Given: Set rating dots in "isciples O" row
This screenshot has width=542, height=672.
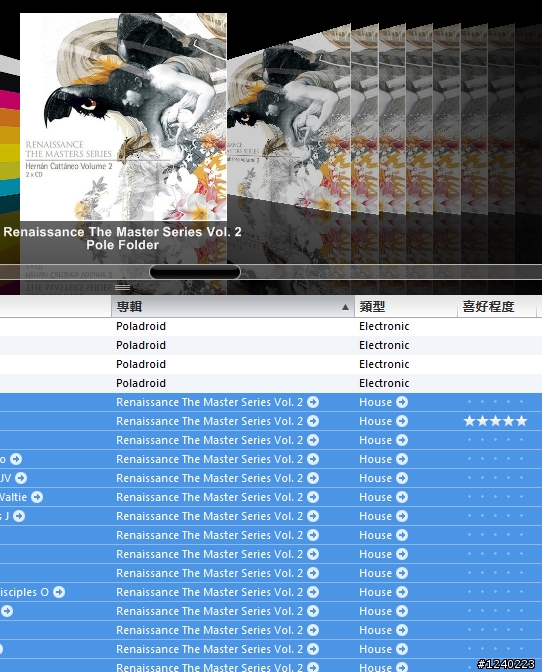Looking at the screenshot, I should 495,592.
